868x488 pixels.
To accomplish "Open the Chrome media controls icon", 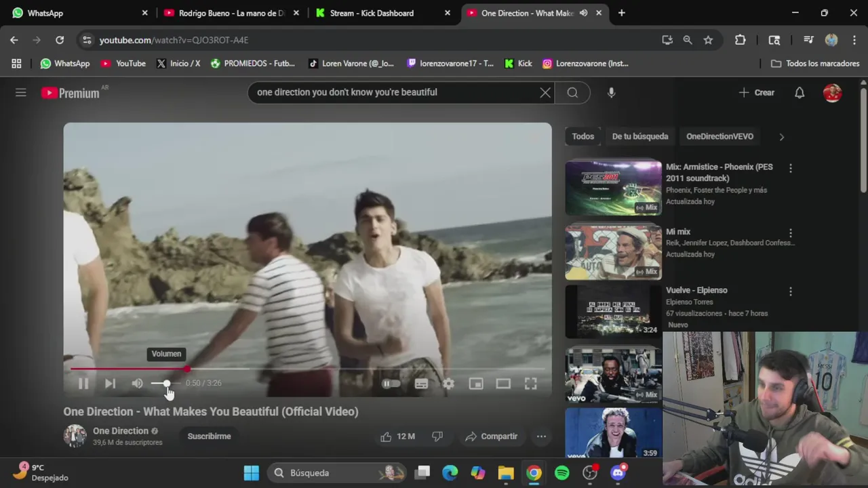I will click(808, 40).
